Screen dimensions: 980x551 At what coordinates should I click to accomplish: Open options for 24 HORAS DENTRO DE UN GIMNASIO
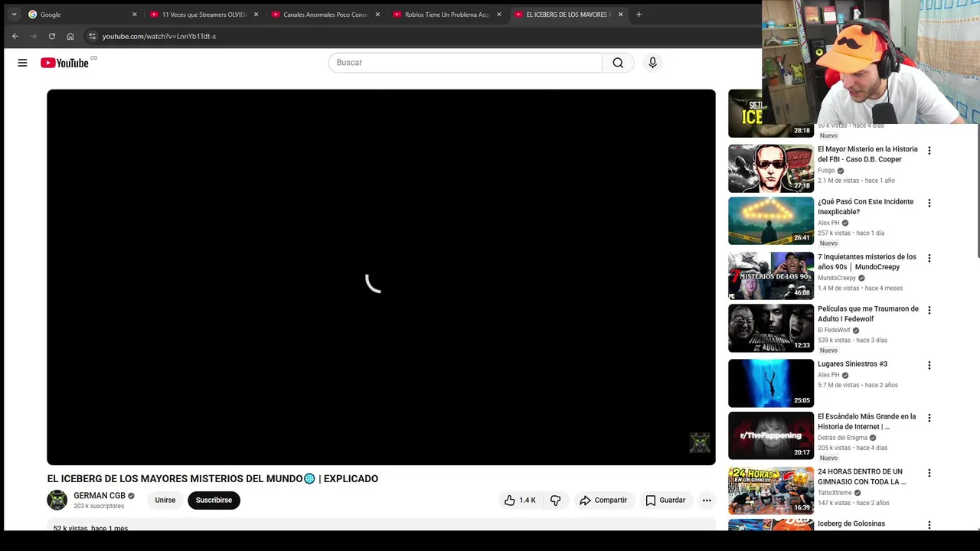pos(929,474)
